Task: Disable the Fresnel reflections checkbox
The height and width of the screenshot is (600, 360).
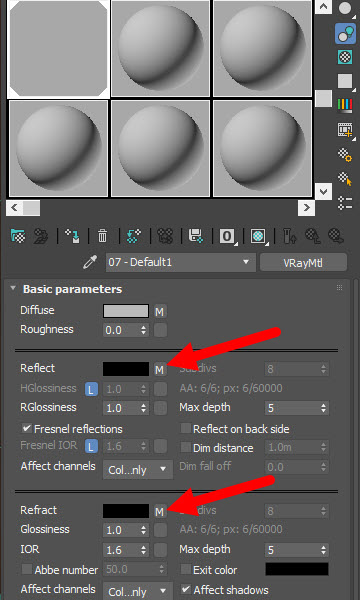Action: click(26, 428)
